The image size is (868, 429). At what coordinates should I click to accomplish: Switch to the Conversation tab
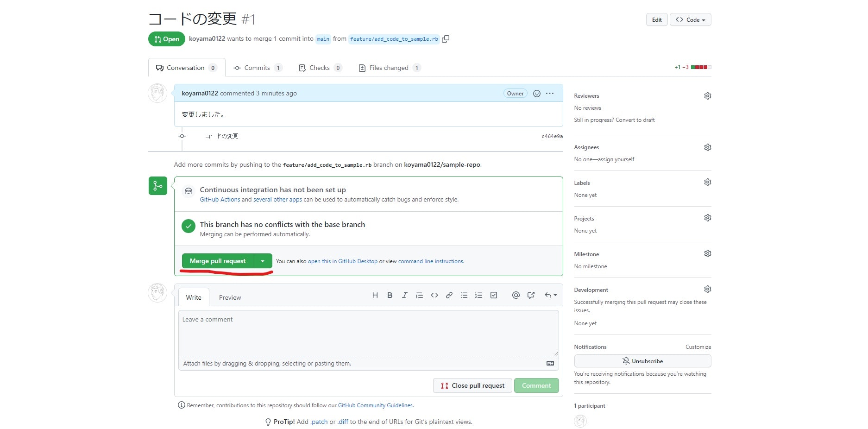(187, 68)
